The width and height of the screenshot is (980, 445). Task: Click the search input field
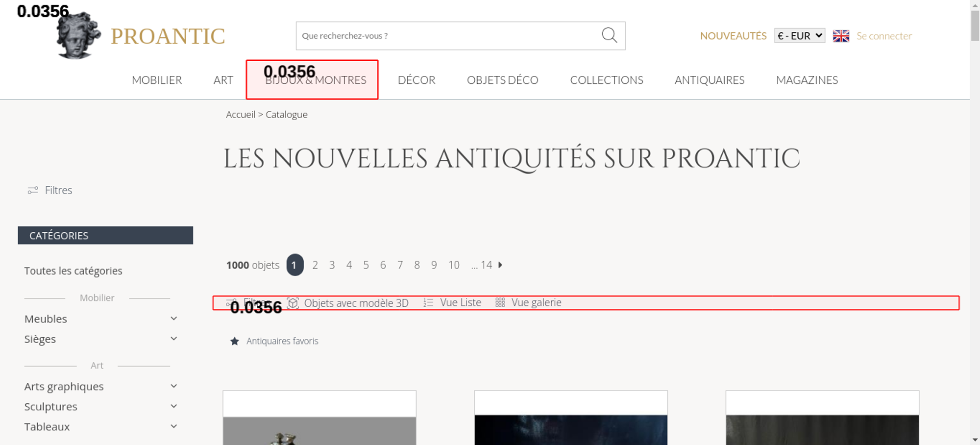coord(446,36)
